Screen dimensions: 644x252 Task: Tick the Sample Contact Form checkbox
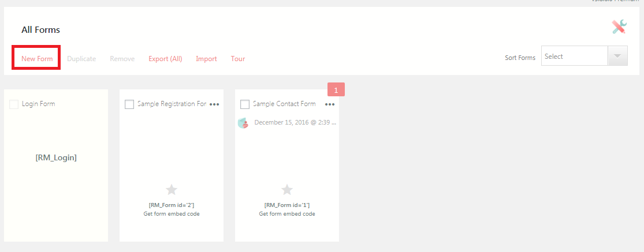(x=245, y=104)
